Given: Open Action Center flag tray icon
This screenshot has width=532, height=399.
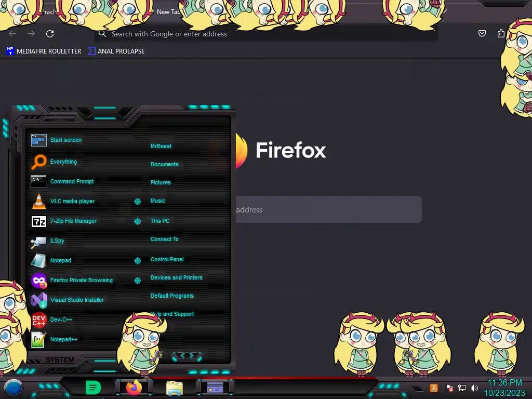Looking at the screenshot, I should 449,388.
